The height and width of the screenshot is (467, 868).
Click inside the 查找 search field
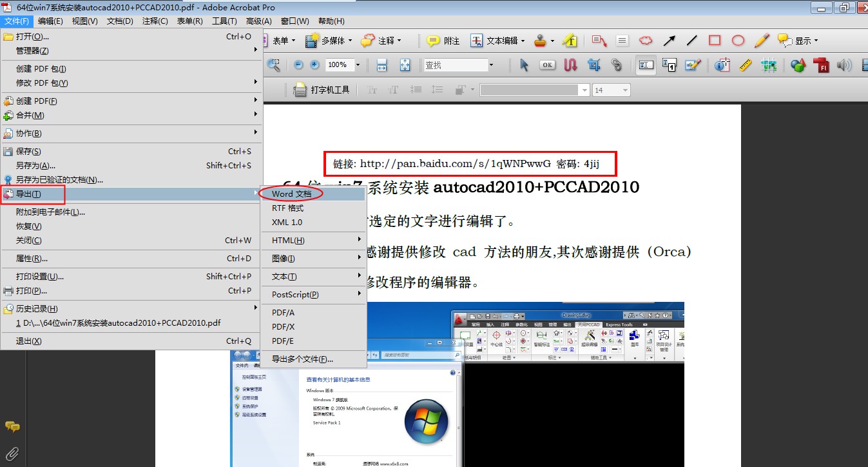click(x=455, y=65)
